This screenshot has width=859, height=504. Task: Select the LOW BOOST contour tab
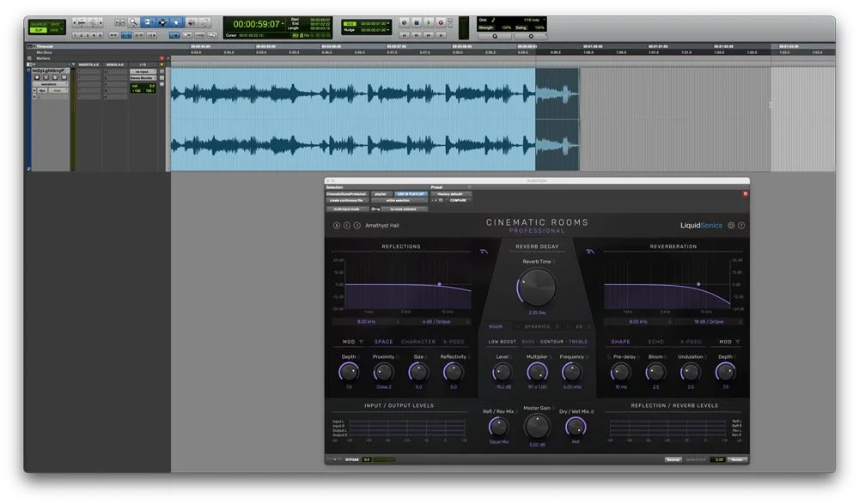tap(503, 342)
